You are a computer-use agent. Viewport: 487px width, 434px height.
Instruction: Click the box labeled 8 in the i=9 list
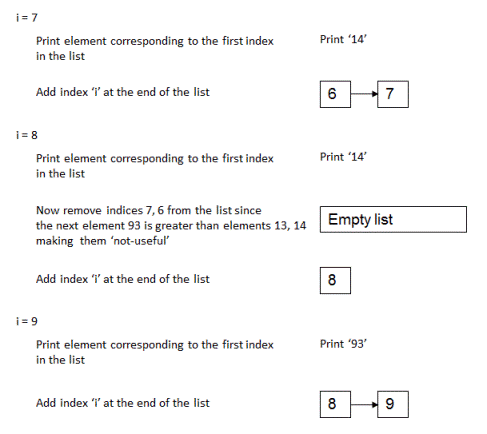[335, 404]
